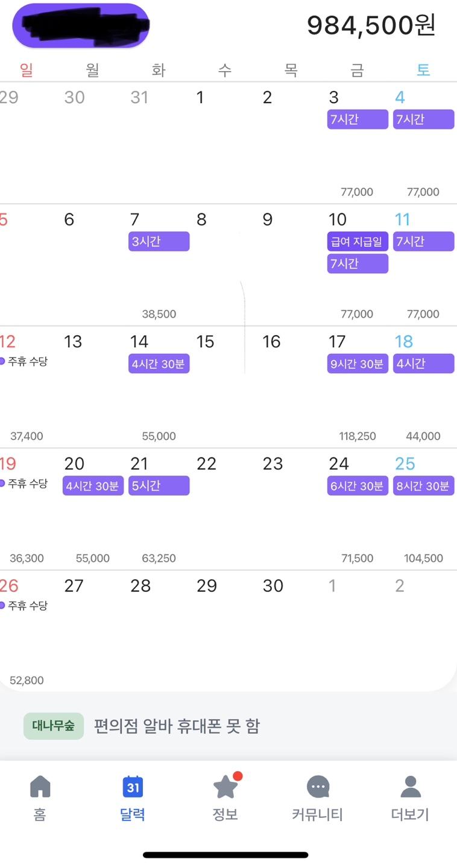Tap the Home house icon

click(40, 787)
